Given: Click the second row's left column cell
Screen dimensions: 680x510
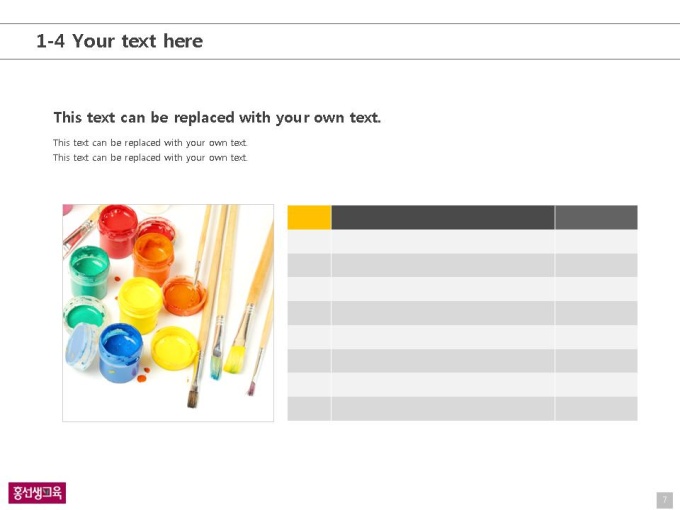Looking at the screenshot, I should 309,265.
